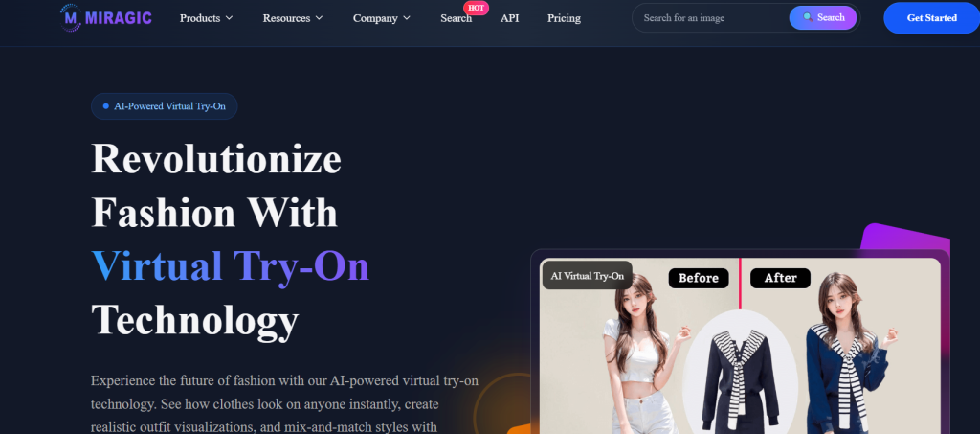Image resolution: width=980 pixels, height=434 pixels.
Task: Expand the Products chevron arrow
Action: (229, 18)
